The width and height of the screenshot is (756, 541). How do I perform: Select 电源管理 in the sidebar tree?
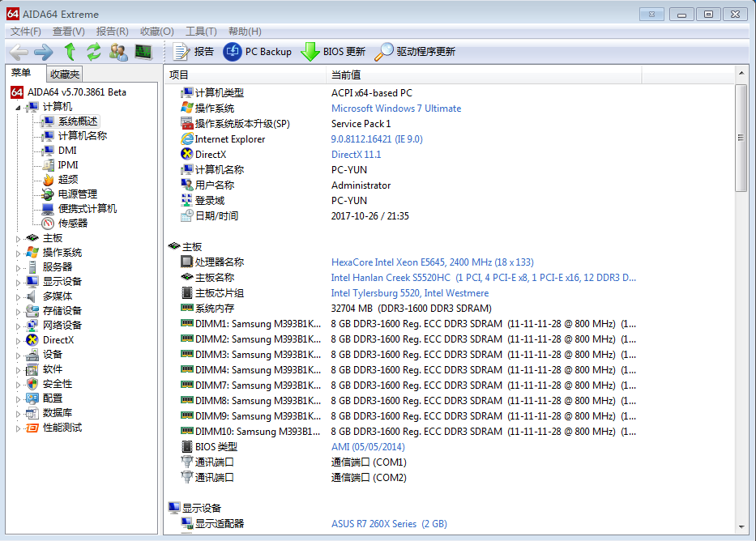click(77, 194)
